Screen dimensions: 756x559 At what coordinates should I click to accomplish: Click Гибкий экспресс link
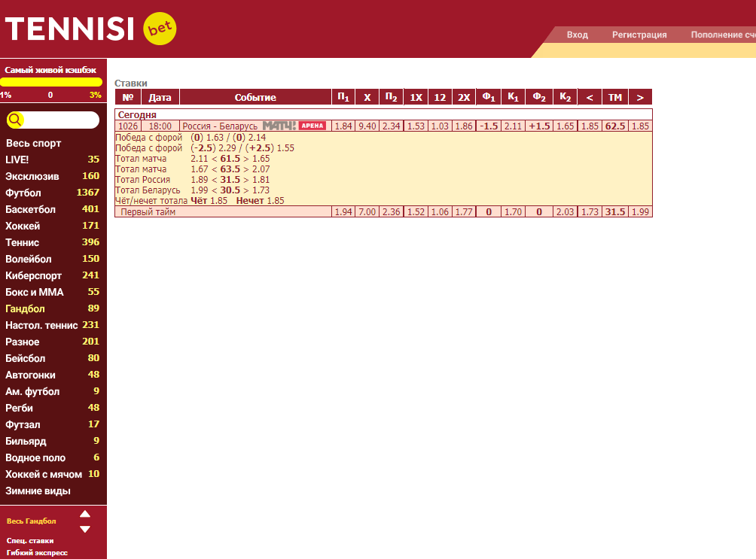pos(37,553)
